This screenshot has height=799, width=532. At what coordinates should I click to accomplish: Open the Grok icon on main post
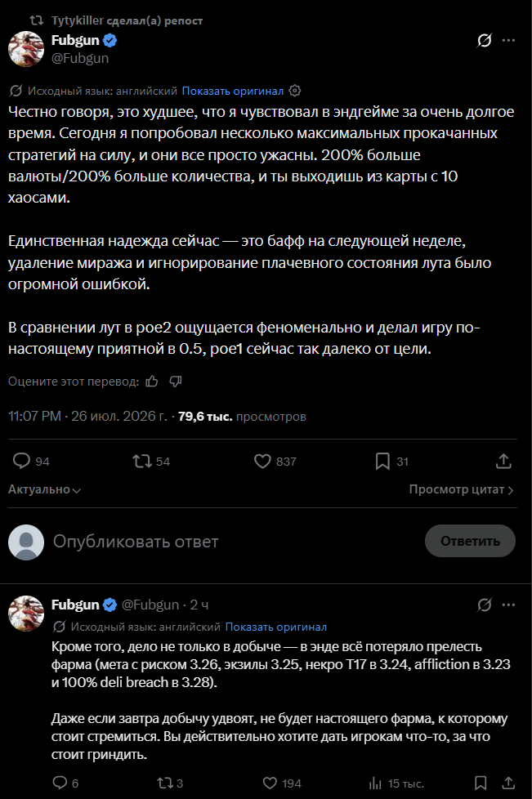click(x=484, y=40)
